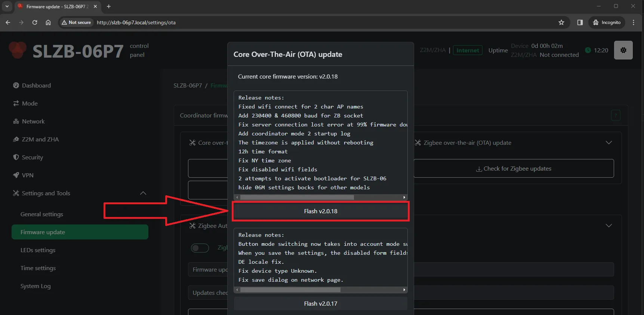This screenshot has width=644, height=315.
Task: Click the browser home icon
Action: pos(48,22)
